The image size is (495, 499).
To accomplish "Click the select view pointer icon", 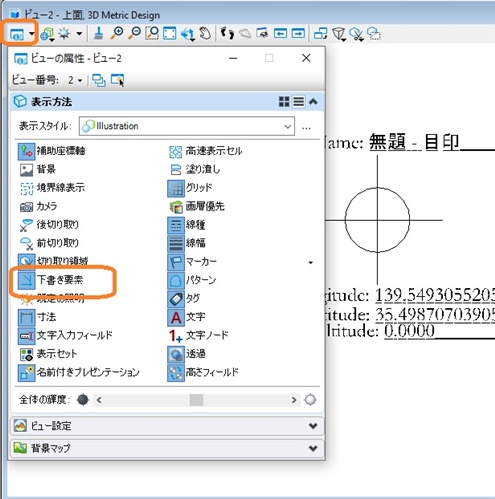I will (x=117, y=80).
